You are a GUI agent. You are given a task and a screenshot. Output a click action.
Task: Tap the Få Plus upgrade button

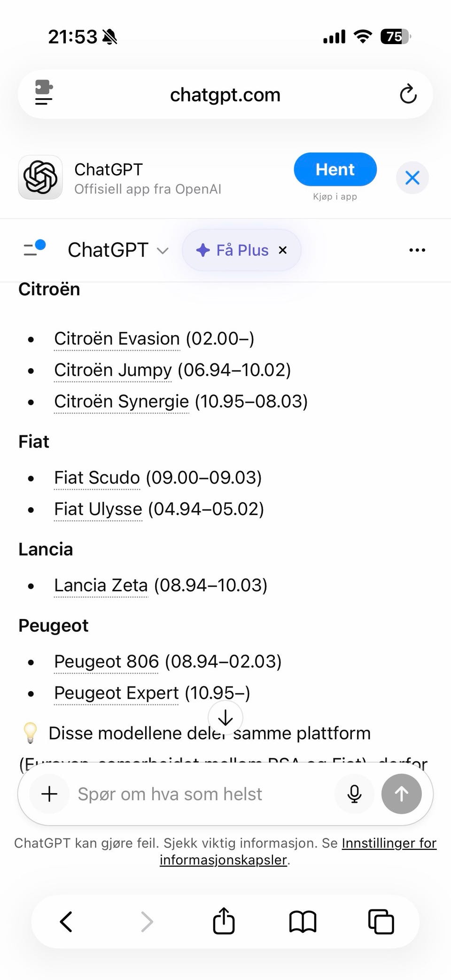(233, 250)
